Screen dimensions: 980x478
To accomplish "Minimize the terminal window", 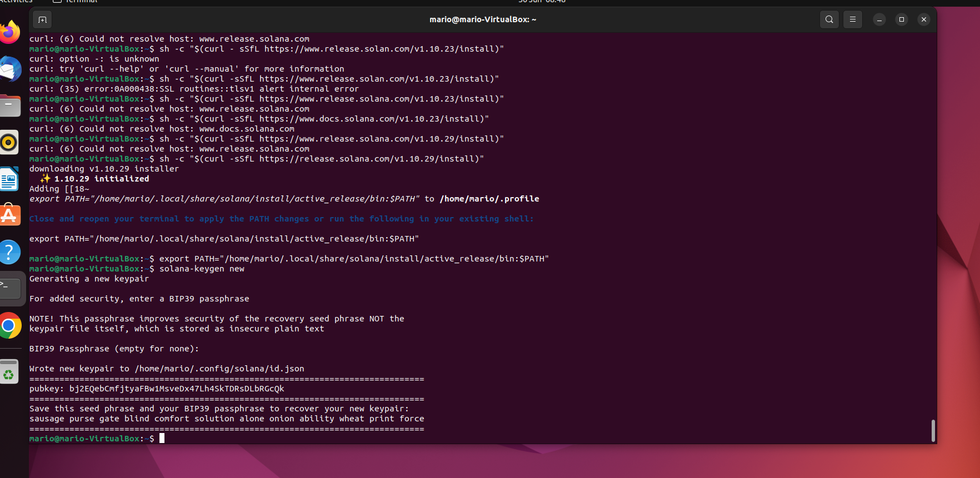I will [879, 19].
